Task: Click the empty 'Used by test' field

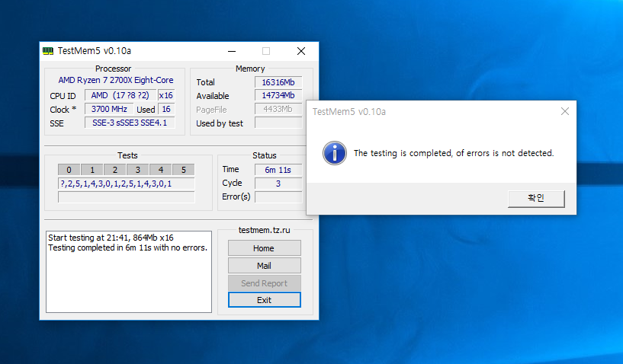Action: (278, 123)
